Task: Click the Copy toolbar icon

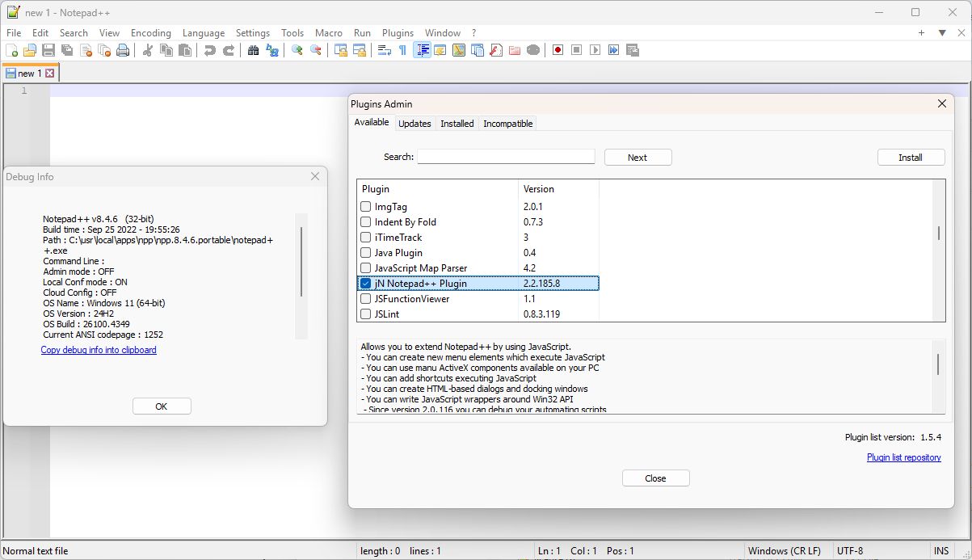Action: pos(166,50)
